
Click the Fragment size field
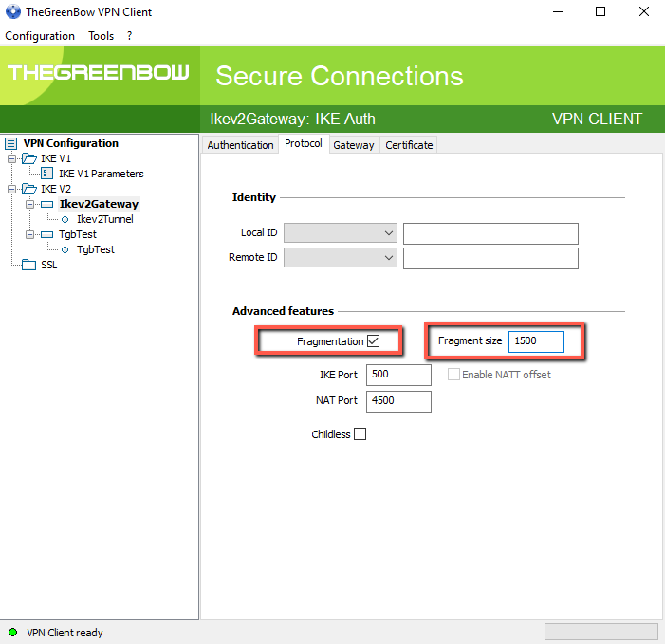(536, 341)
